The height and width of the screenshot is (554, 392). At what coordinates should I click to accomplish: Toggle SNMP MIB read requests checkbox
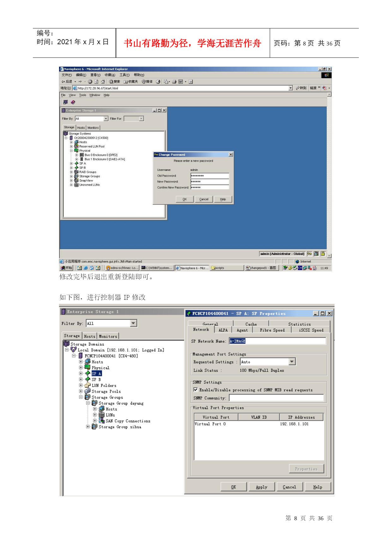point(196,389)
